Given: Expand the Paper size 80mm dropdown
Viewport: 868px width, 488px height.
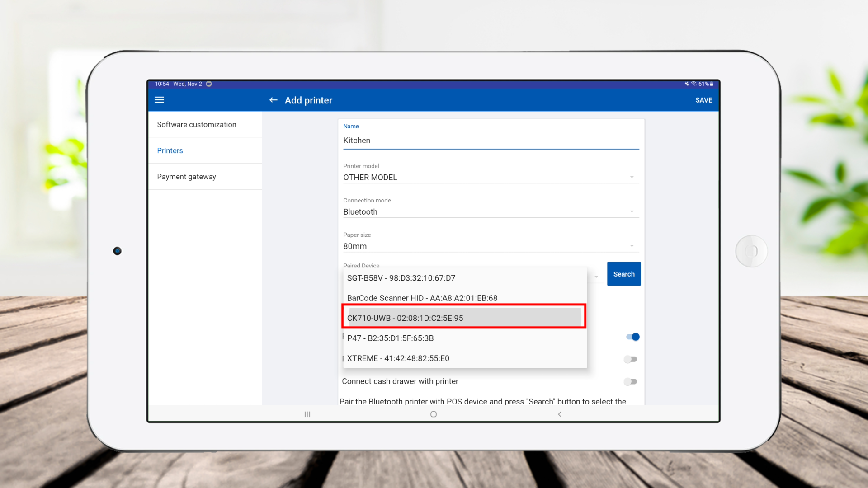Looking at the screenshot, I should point(491,246).
